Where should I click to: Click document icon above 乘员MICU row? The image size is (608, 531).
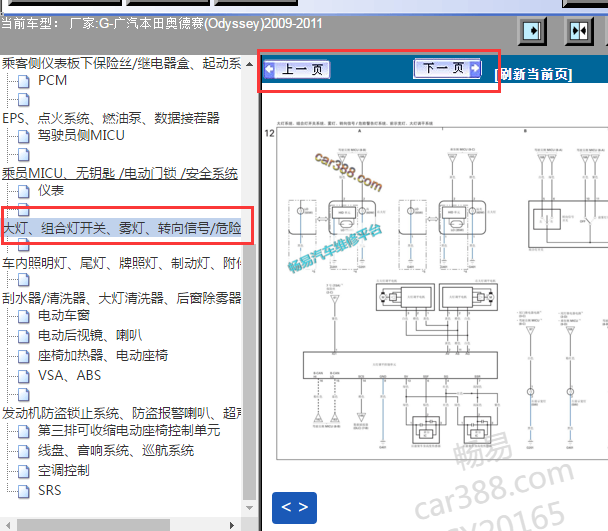24,155
